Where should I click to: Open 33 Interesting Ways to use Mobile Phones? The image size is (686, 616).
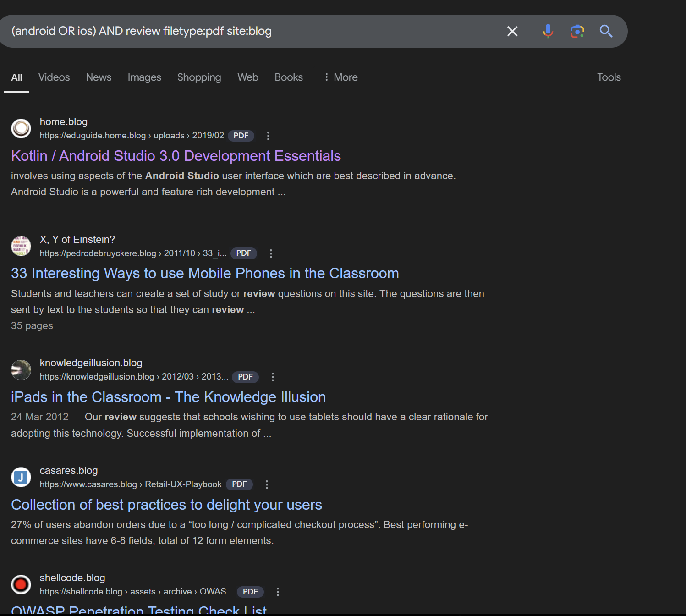pos(205,274)
